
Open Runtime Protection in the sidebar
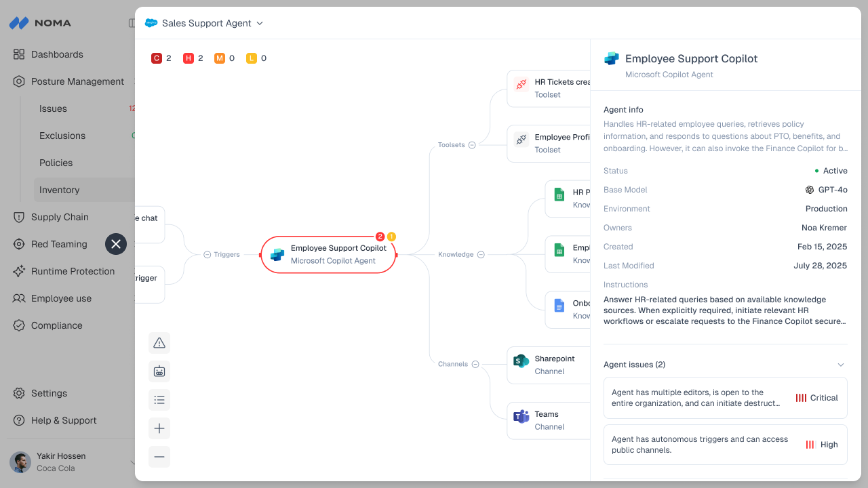tap(73, 271)
